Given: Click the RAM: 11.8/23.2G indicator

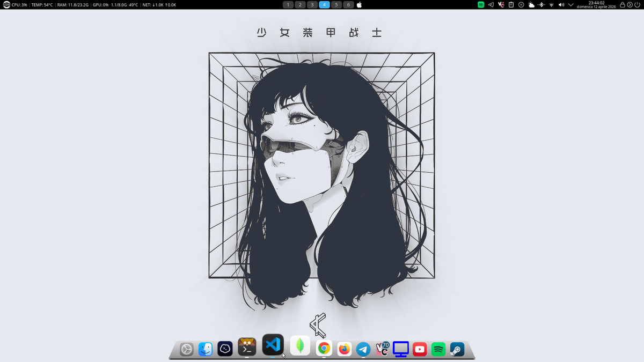Looking at the screenshot, I should pyautogui.click(x=73, y=5).
